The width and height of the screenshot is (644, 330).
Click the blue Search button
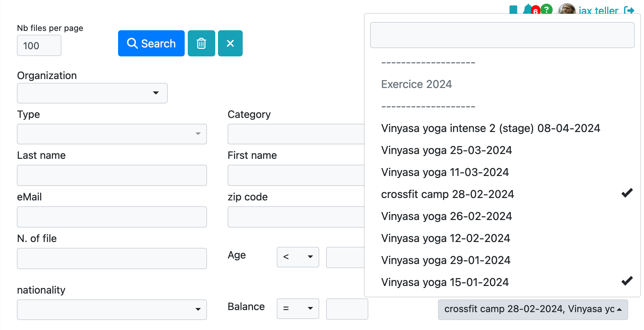click(x=151, y=43)
